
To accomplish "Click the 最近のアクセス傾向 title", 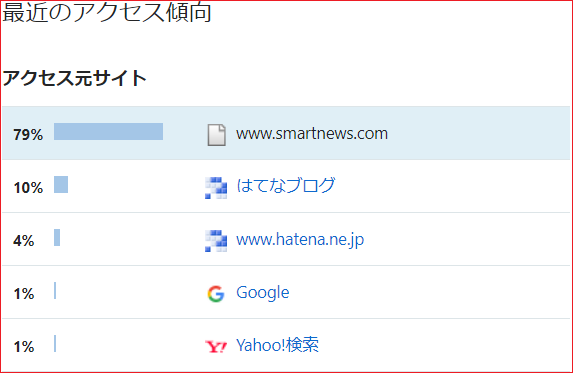I will click(x=107, y=12).
